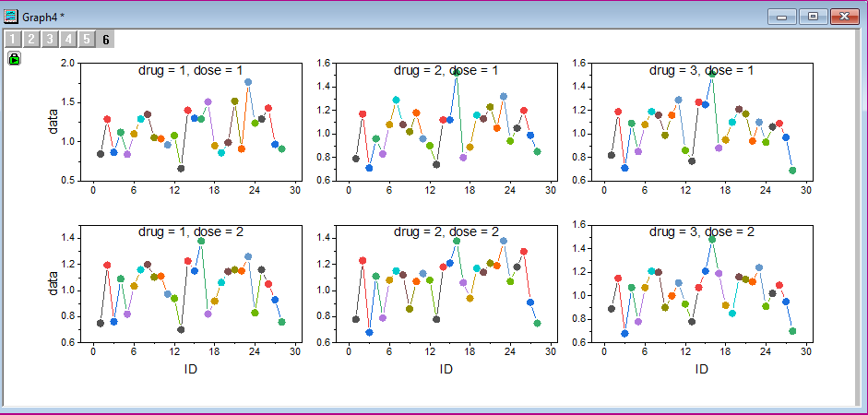Select layer 5 icon
This screenshot has width=868, height=415.
click(87, 40)
